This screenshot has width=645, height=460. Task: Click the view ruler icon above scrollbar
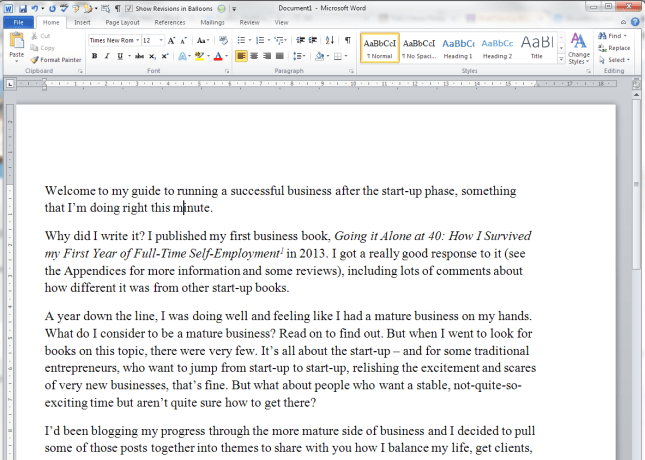click(636, 84)
